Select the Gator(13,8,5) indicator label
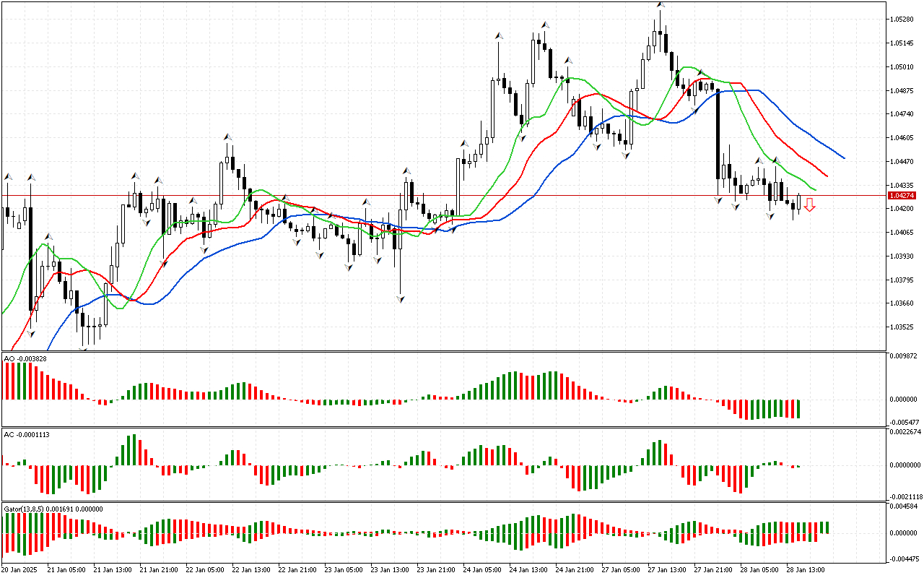Screen dimensions: 924x578 tap(53, 509)
